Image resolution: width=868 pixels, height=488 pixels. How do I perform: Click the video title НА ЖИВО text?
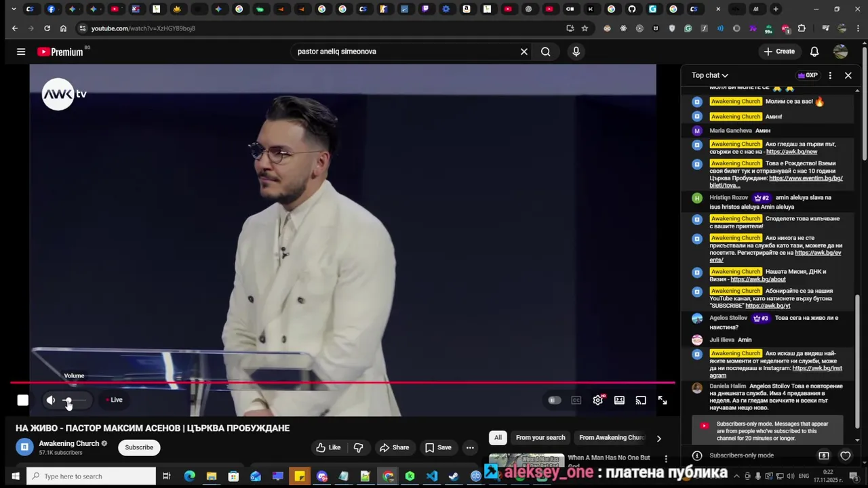153,428
